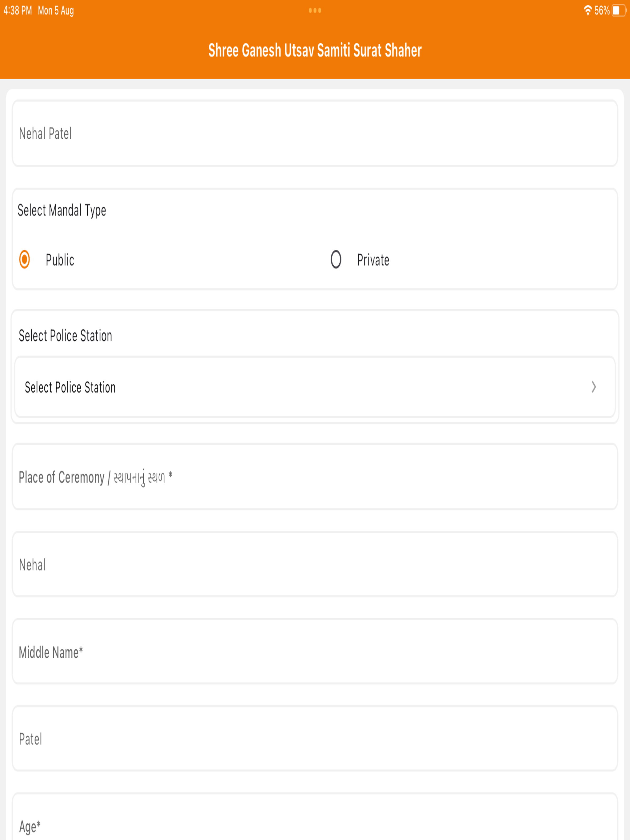630x840 pixels.
Task: Tap the Shree Ganesh Utsav Samiti title
Action: (x=315, y=50)
